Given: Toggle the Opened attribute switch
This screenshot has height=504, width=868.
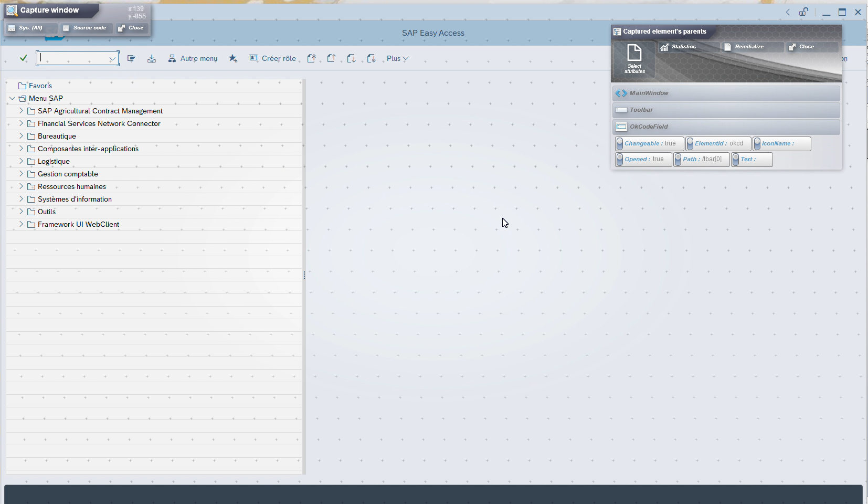Looking at the screenshot, I should point(620,159).
